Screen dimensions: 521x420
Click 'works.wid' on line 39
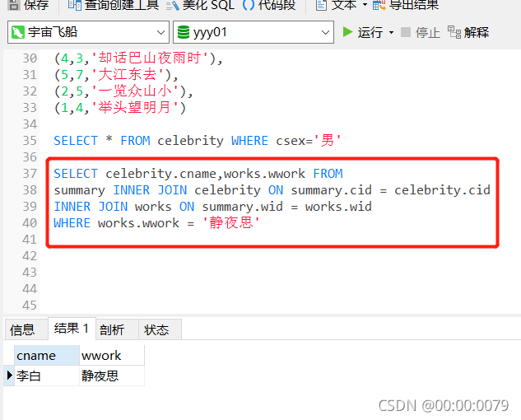(338, 207)
